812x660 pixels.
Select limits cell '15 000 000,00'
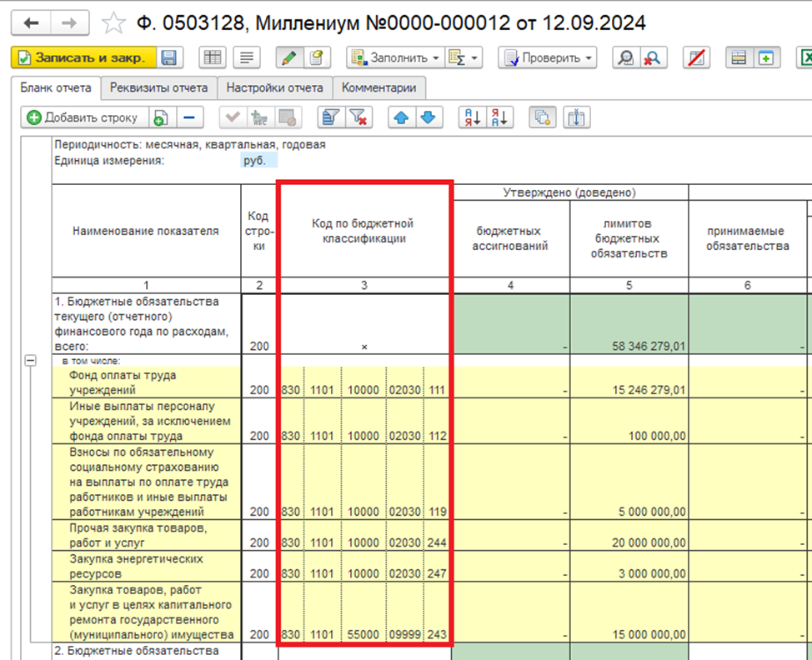coord(629,612)
